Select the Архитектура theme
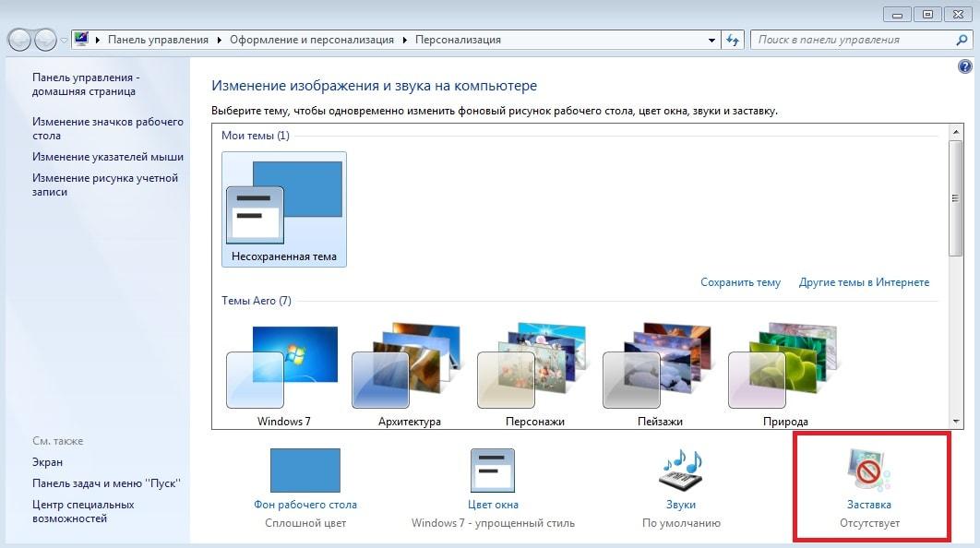 tap(410, 375)
